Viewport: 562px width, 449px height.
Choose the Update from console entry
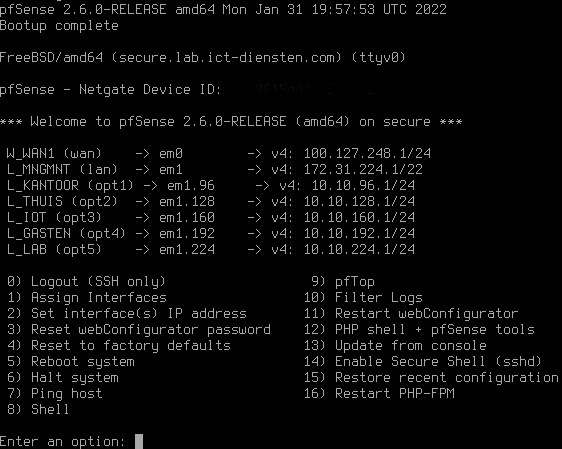(395, 346)
